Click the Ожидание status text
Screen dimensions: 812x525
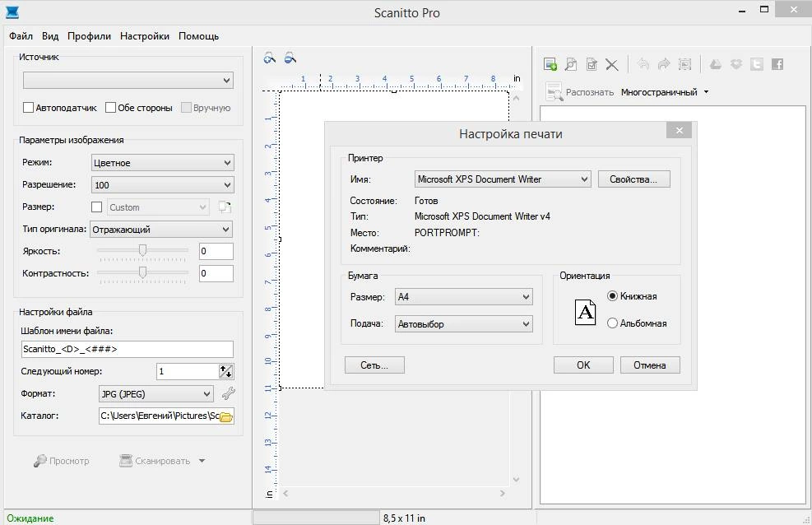coord(30,518)
